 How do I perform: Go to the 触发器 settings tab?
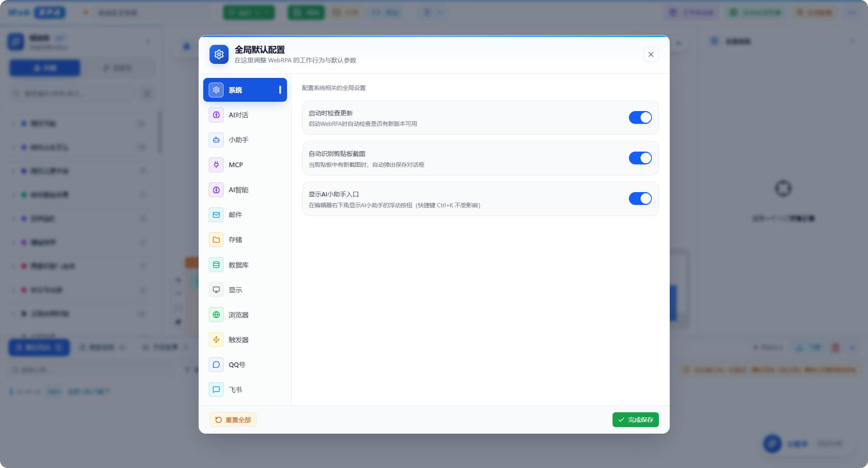245,340
